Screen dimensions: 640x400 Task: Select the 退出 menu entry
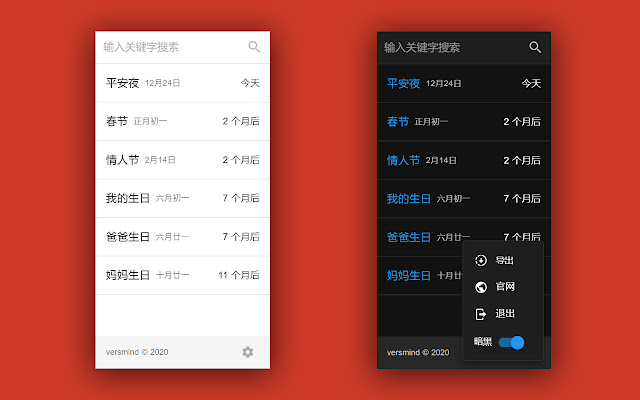[x=503, y=314]
